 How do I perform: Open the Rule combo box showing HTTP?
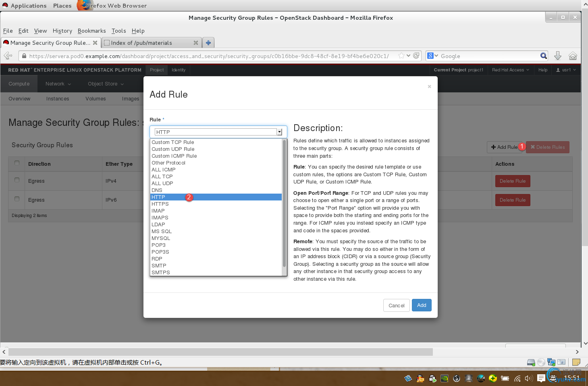pos(218,132)
